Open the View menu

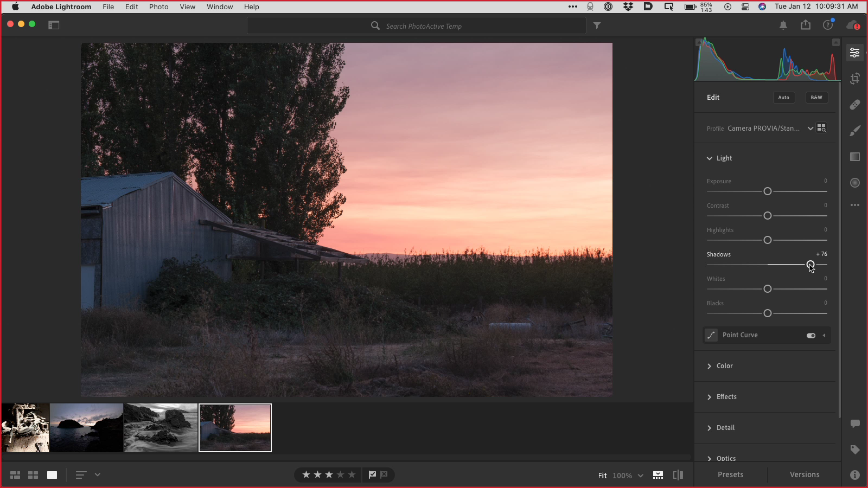coord(188,7)
